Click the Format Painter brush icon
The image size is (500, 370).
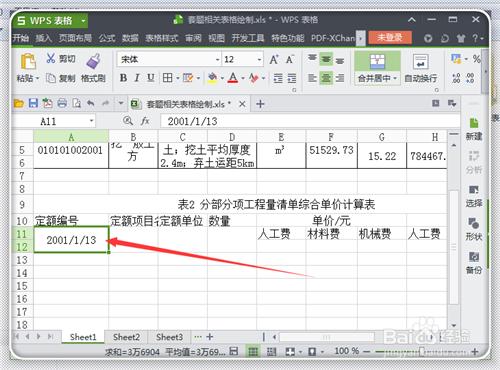[x=93, y=61]
